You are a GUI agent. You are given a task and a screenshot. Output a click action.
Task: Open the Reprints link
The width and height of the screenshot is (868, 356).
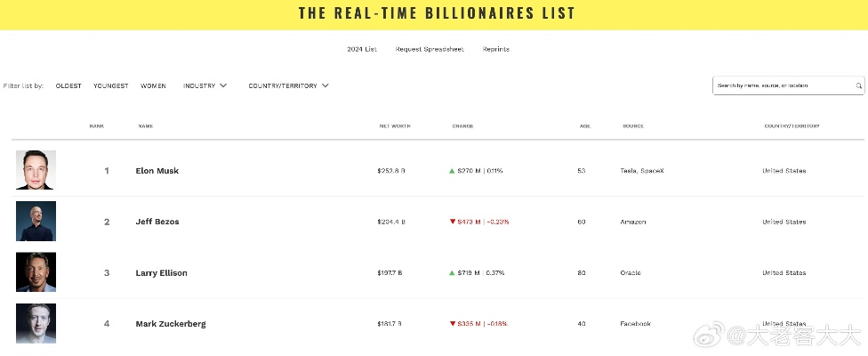tap(496, 49)
